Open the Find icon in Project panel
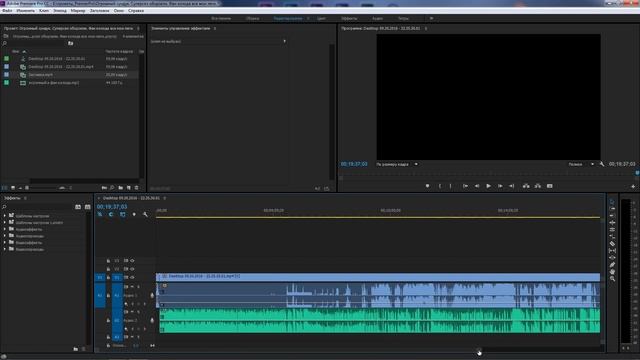This screenshot has width=640, height=360. [x=112, y=188]
